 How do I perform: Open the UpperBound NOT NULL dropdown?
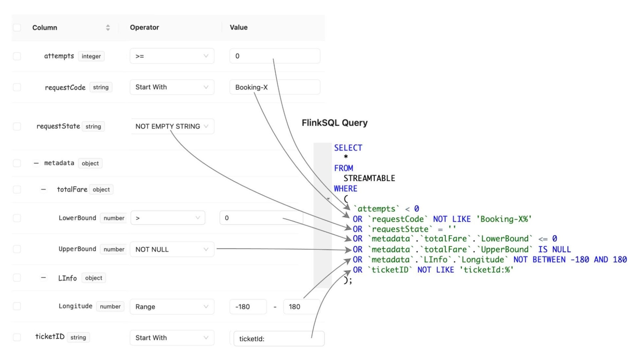pyautogui.click(x=172, y=249)
